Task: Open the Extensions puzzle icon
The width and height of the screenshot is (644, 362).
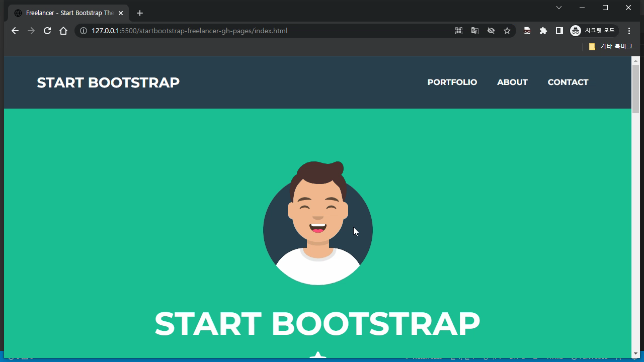Action: point(543,31)
